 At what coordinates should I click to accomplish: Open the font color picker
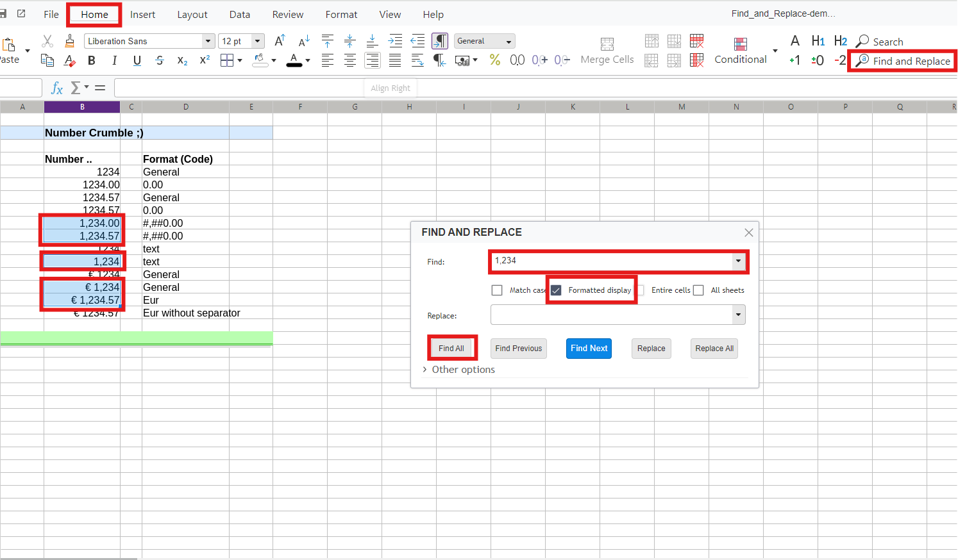click(307, 60)
